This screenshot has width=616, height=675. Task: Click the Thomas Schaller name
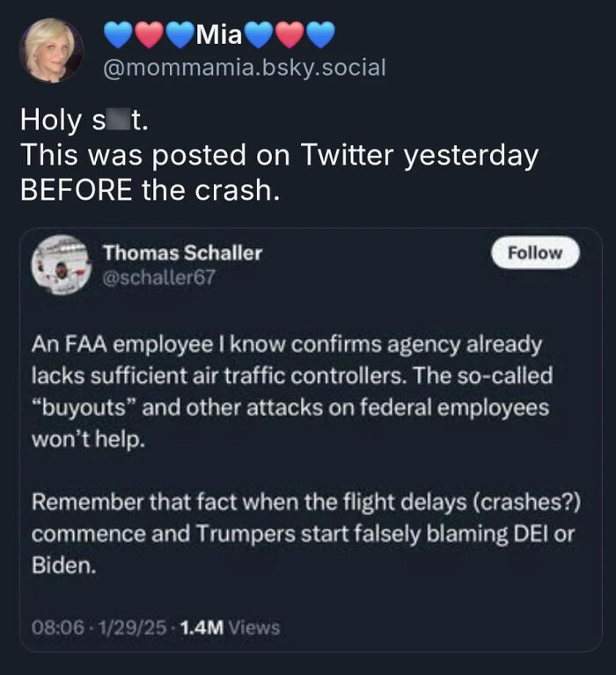pyautogui.click(x=182, y=253)
